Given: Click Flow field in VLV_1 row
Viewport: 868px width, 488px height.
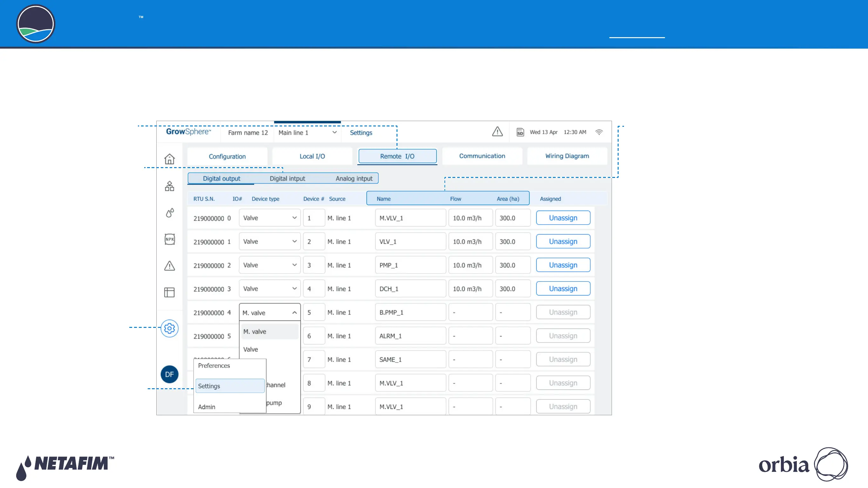Looking at the screenshot, I should (471, 241).
